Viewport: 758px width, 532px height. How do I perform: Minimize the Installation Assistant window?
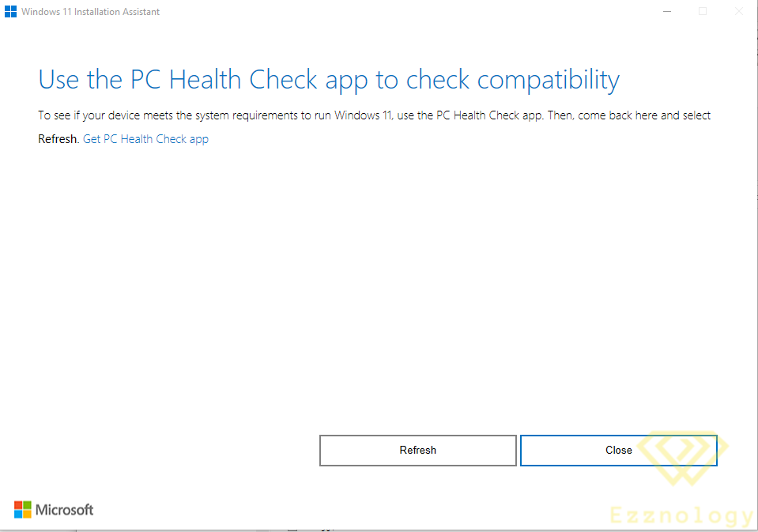668,12
